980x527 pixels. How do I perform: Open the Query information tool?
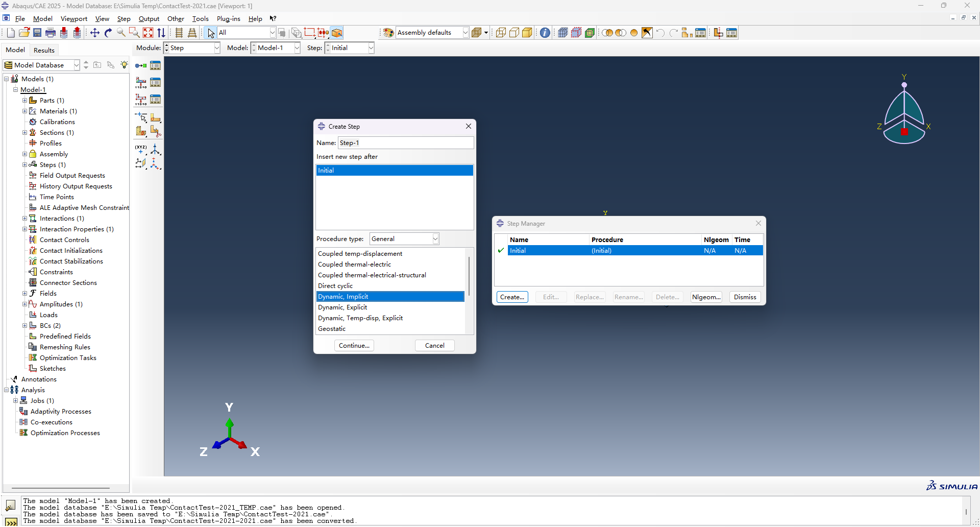[545, 33]
